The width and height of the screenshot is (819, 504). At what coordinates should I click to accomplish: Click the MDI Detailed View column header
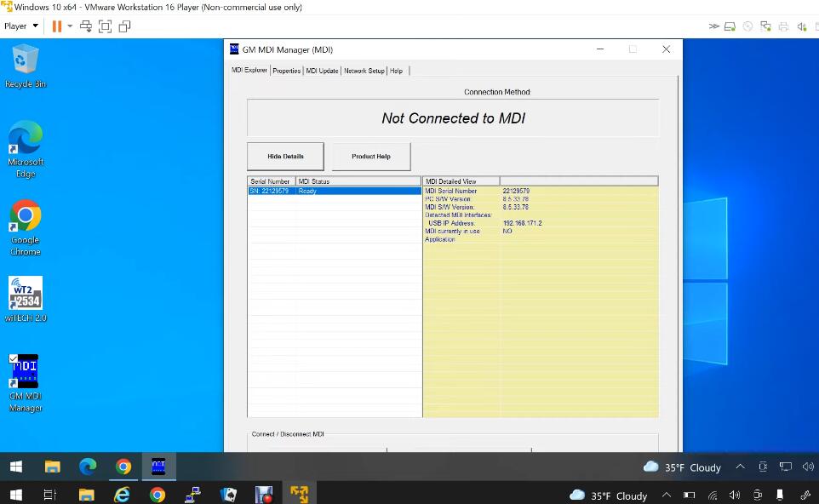coord(461,181)
